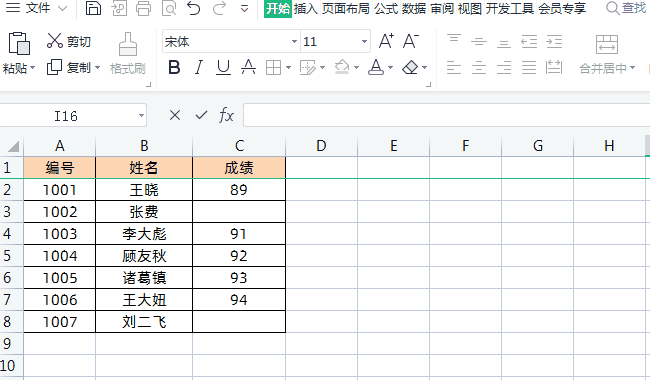Align text right

(504, 67)
